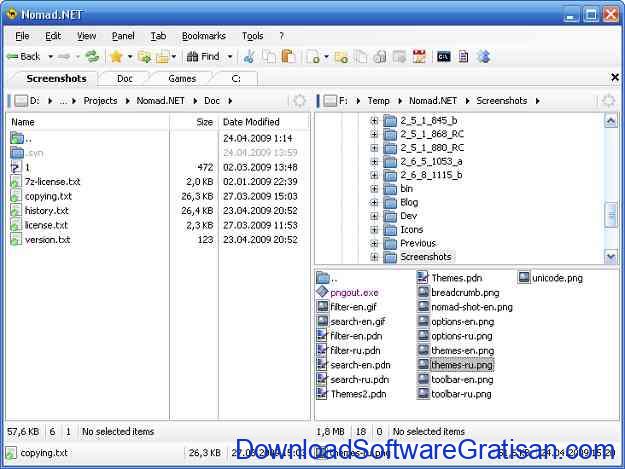Image resolution: width=625 pixels, height=469 pixels.
Task: Open the Bookmarks menu
Action: point(204,36)
